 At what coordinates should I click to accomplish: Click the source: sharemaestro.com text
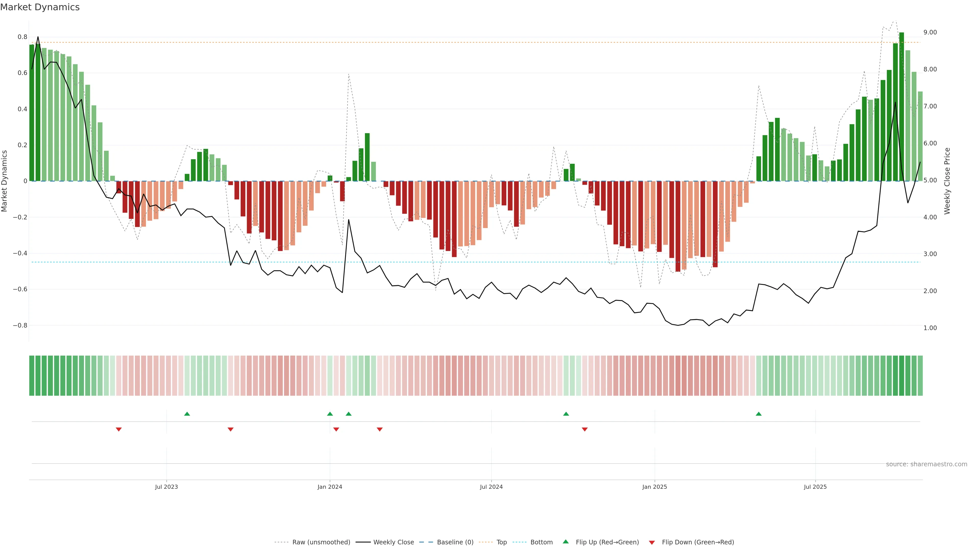point(926,464)
